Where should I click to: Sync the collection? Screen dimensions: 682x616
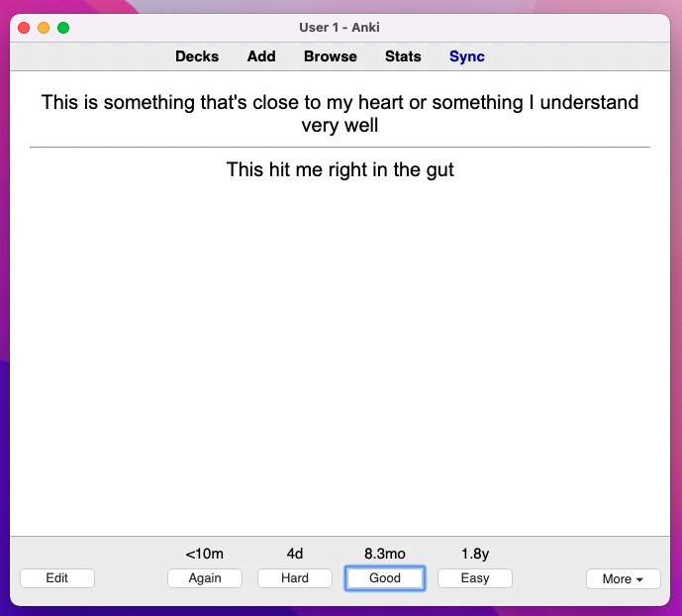click(466, 56)
